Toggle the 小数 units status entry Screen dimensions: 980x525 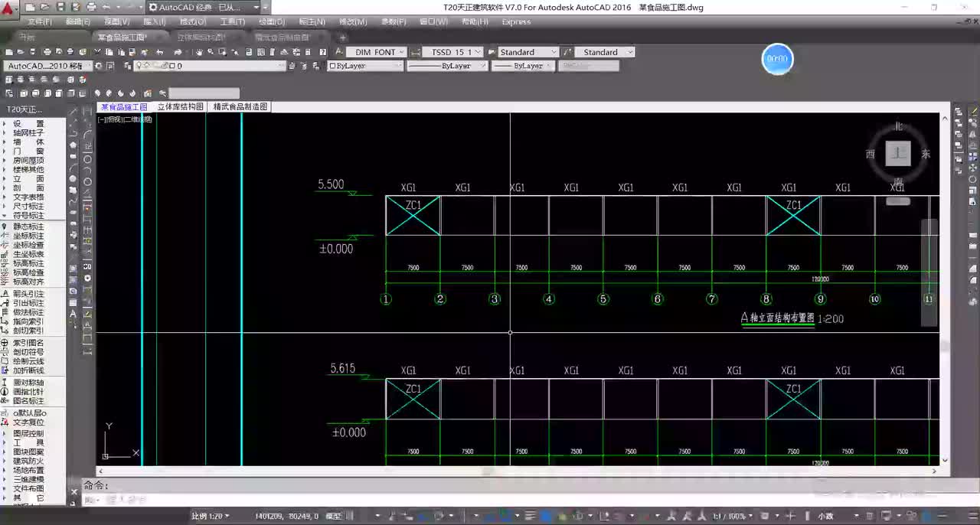pos(825,517)
